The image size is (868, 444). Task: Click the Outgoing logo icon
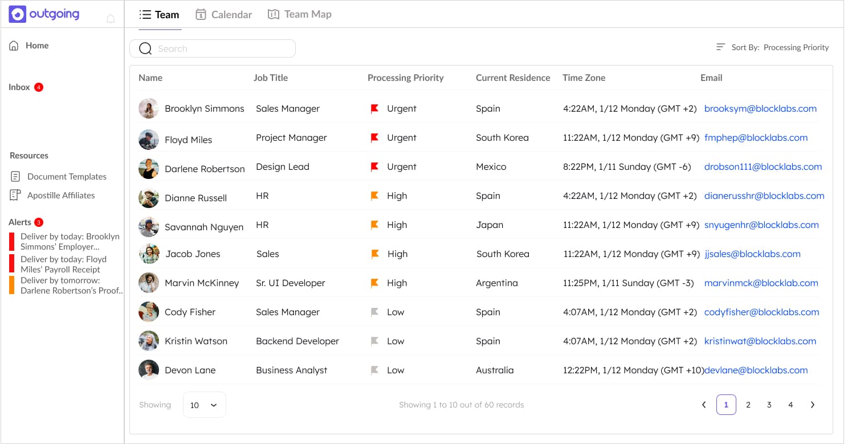18,14
